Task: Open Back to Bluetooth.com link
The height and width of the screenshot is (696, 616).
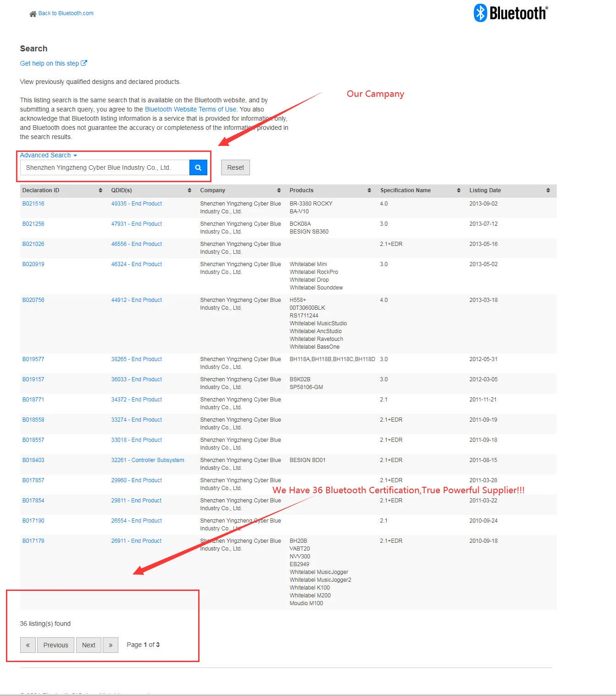Action: 66,13
